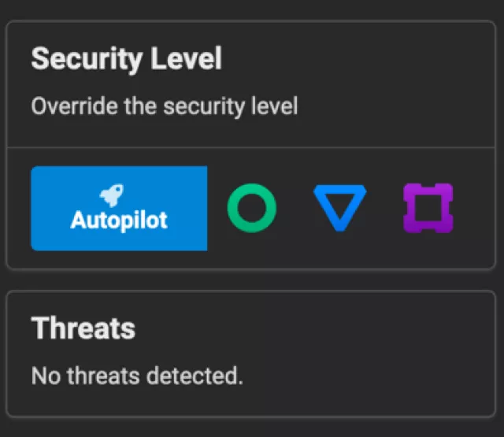Switch security override to the blue inverted triangle
The image size is (504, 437).
339,208
